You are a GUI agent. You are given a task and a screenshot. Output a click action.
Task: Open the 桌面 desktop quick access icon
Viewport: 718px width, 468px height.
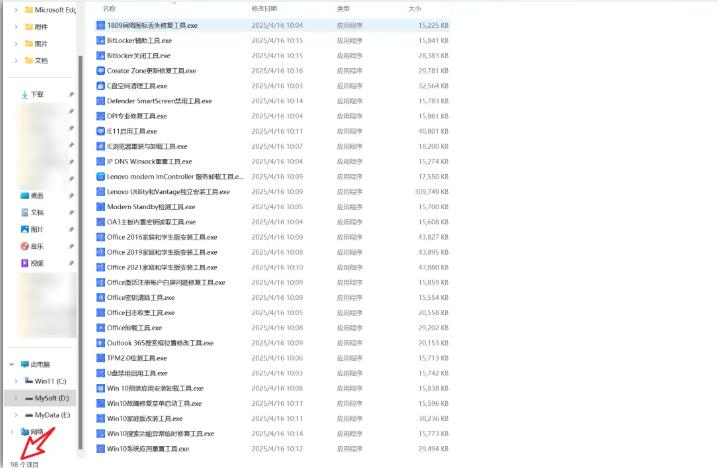point(25,196)
